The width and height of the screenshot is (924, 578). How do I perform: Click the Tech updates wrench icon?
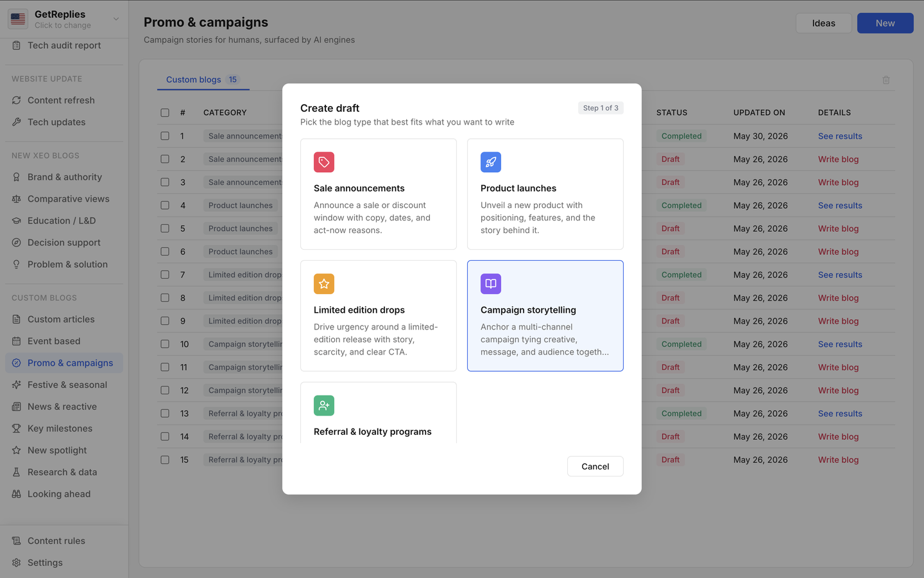[17, 122]
